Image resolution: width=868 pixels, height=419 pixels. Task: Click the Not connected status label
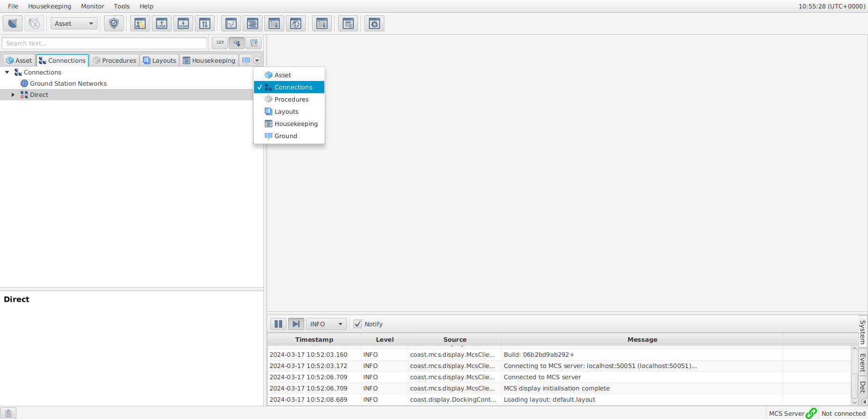843,413
